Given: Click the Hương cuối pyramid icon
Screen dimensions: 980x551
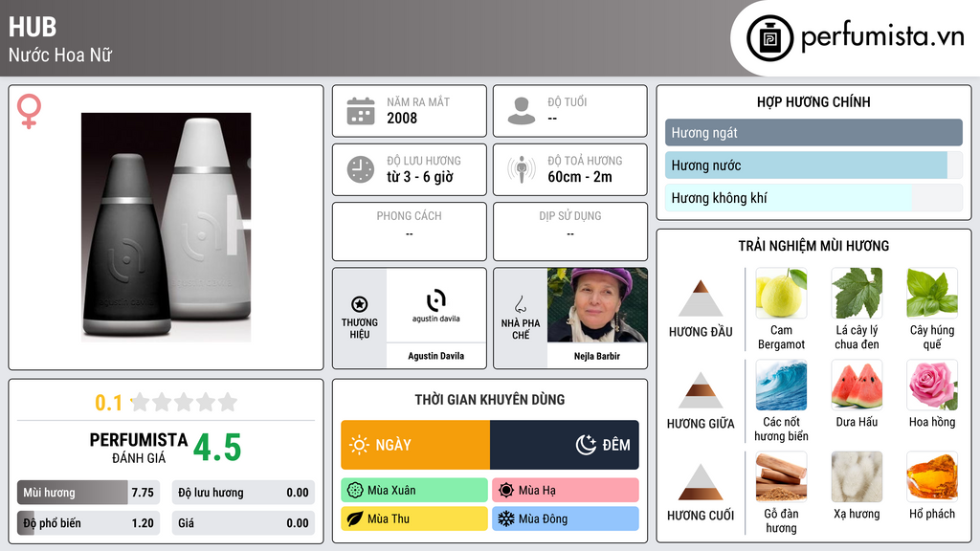Looking at the screenshot, I should click(701, 482).
